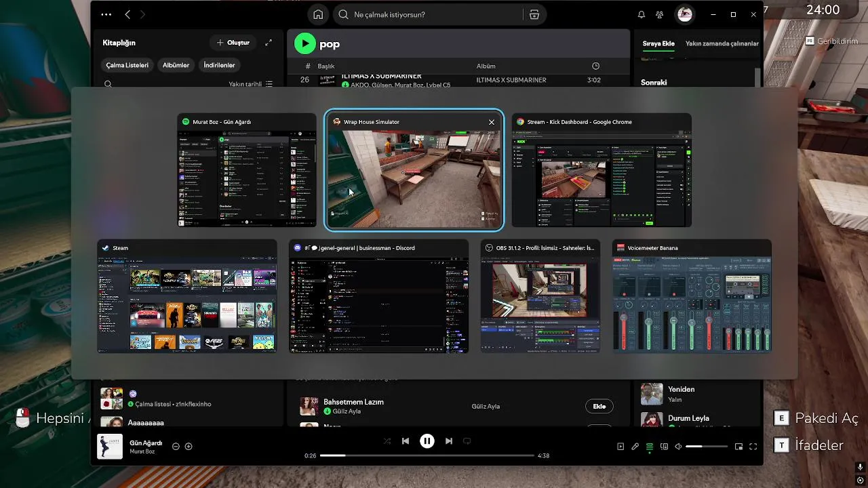
Task: Select the Discord window thumbnail
Action: tap(379, 296)
